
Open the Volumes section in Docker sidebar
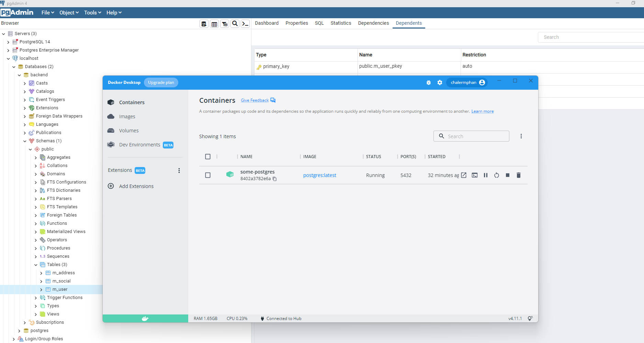click(x=129, y=131)
